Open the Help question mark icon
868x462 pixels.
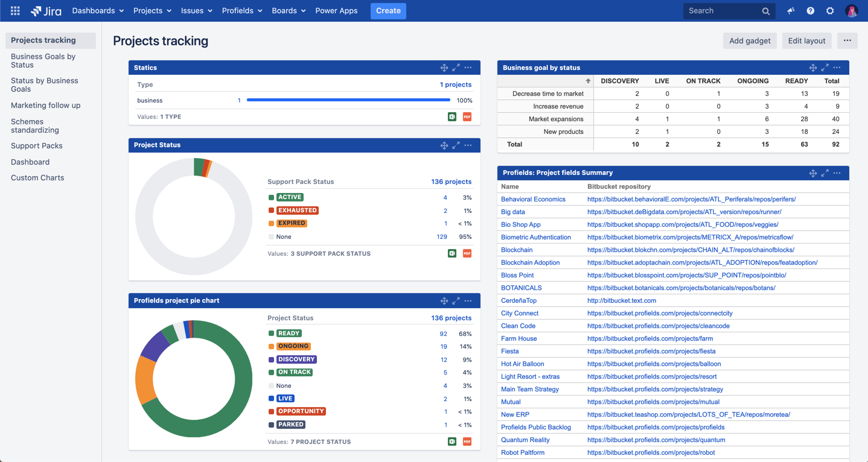click(x=810, y=10)
